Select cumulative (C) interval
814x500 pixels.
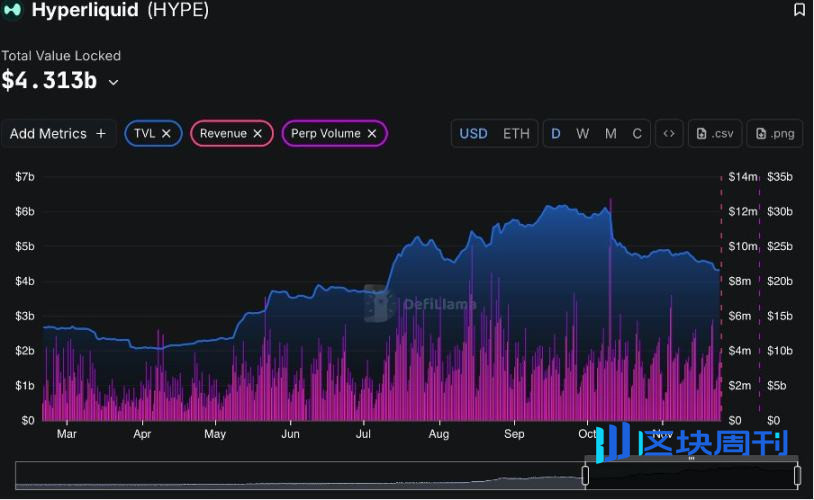637,133
